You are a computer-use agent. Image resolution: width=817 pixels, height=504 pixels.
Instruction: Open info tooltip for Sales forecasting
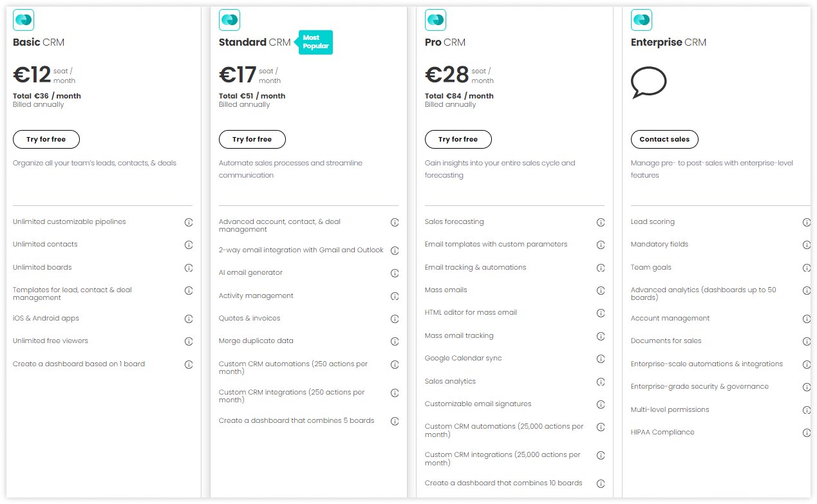pyautogui.click(x=601, y=222)
